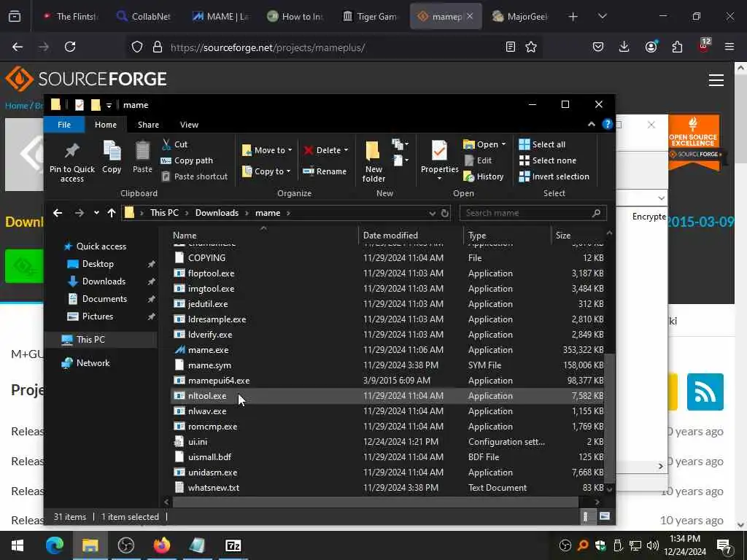Open Firefox account icon

[651, 47]
